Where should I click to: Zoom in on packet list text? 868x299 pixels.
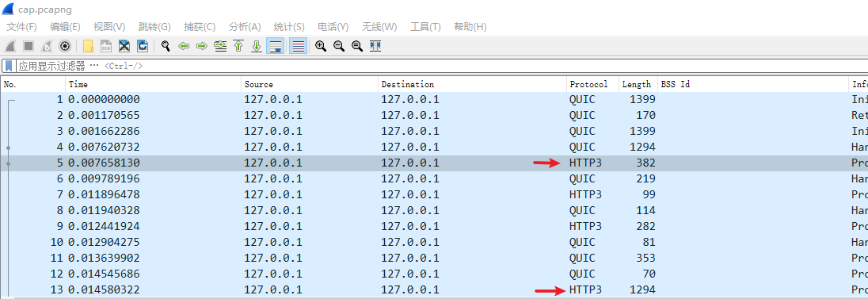point(321,46)
